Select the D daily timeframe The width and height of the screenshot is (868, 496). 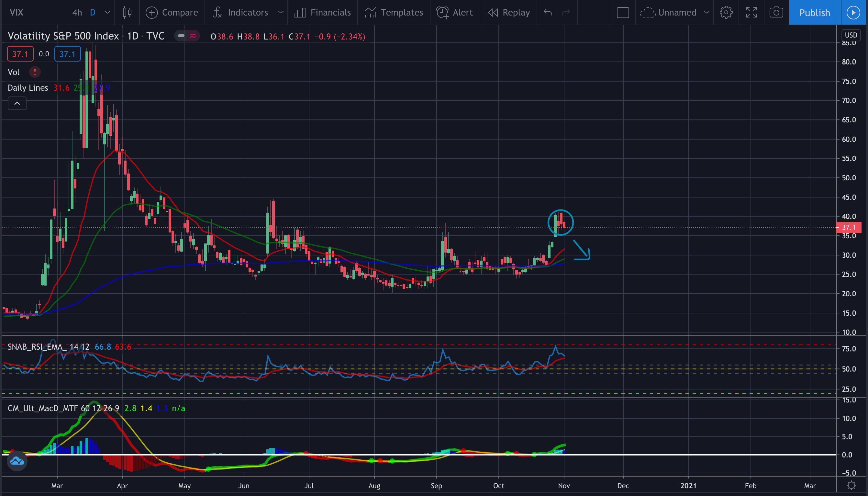pyautogui.click(x=93, y=13)
